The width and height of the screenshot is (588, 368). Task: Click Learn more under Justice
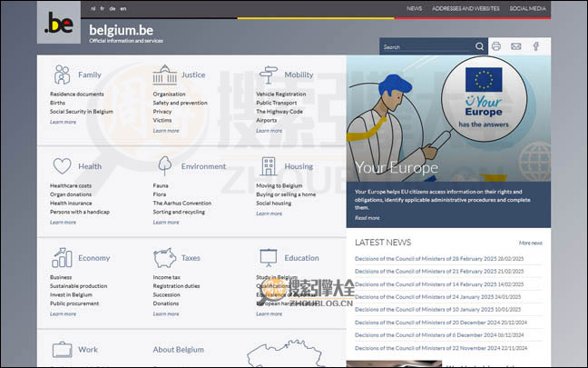click(166, 130)
